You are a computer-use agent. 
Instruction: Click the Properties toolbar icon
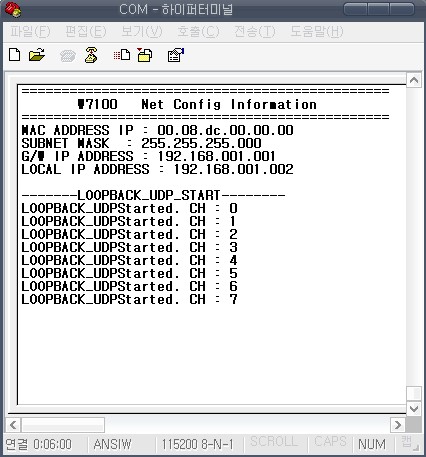tap(176, 55)
